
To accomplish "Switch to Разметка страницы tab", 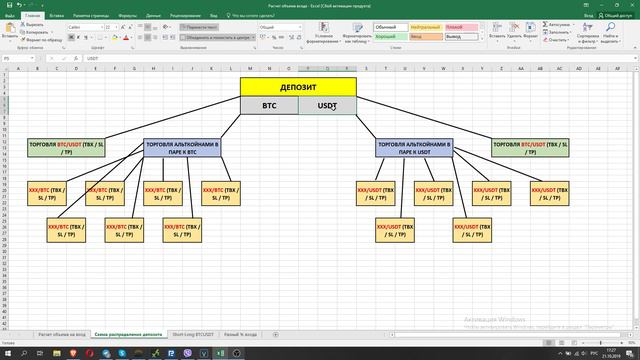I will click(91, 16).
